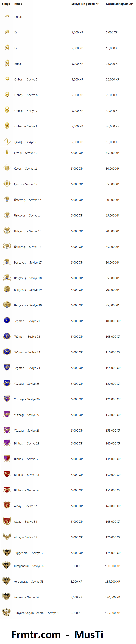Screen dimensions: 136x644
Task: Click the 100,000 XP total value
Action: click(113, 321)
